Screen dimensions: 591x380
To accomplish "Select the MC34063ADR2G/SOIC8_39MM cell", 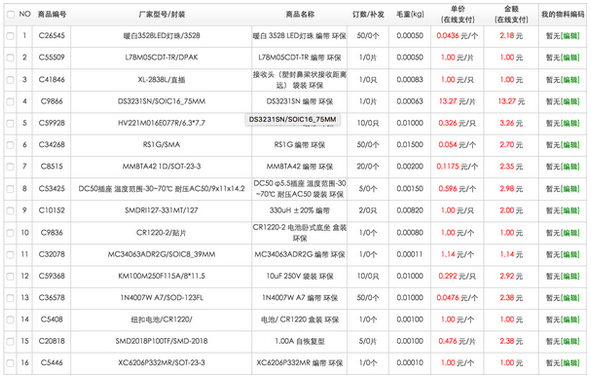I will (x=162, y=255).
